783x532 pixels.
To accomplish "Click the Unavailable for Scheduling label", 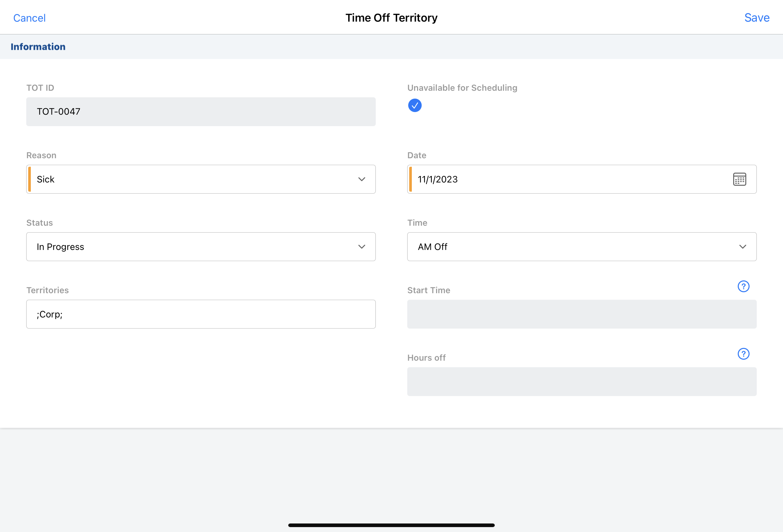I will pos(462,88).
